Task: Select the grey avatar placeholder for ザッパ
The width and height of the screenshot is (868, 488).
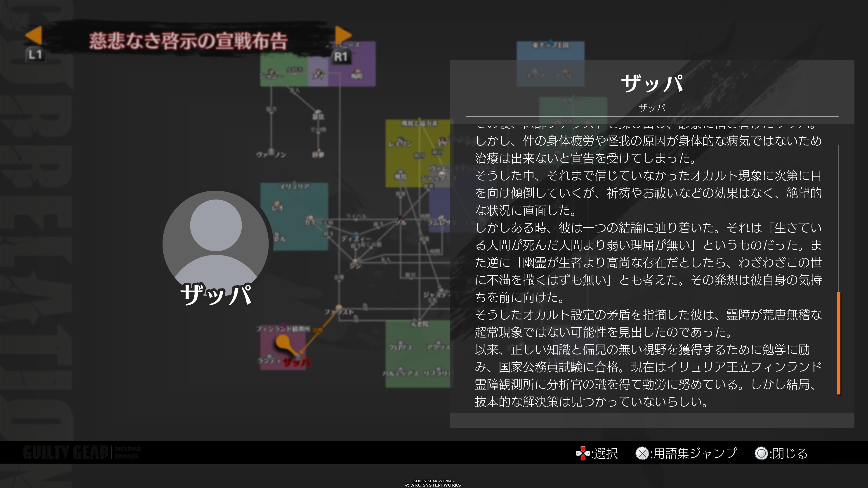Action: point(216,243)
